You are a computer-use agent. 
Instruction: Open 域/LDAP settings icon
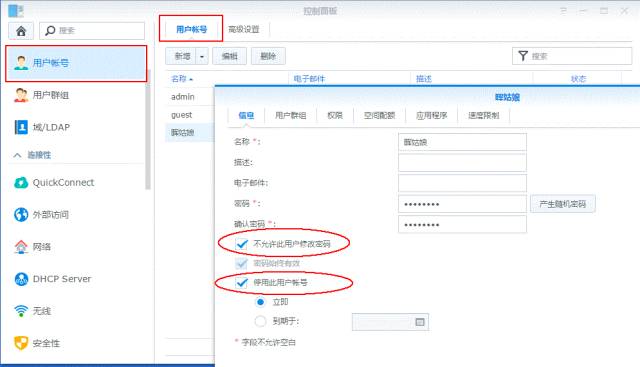pos(21,127)
